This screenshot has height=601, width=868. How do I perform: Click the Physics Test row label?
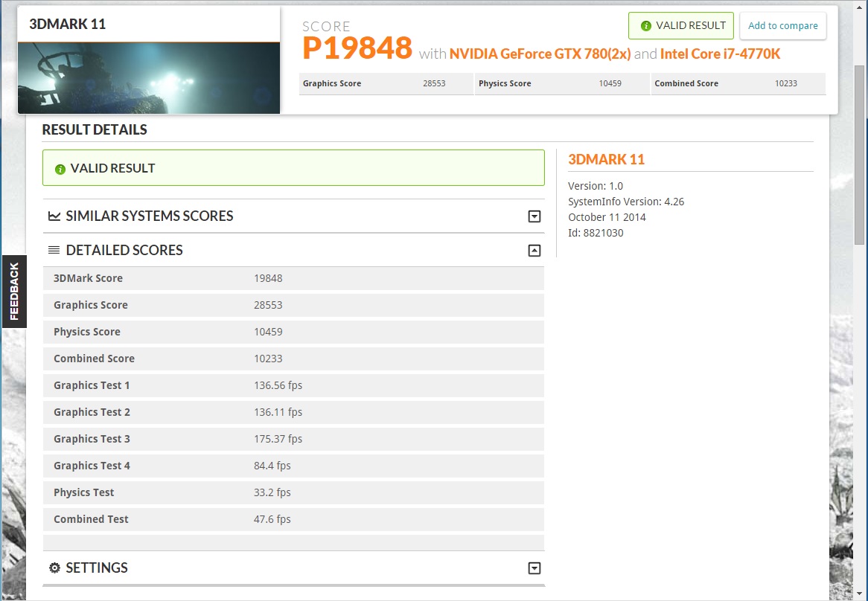(x=83, y=492)
